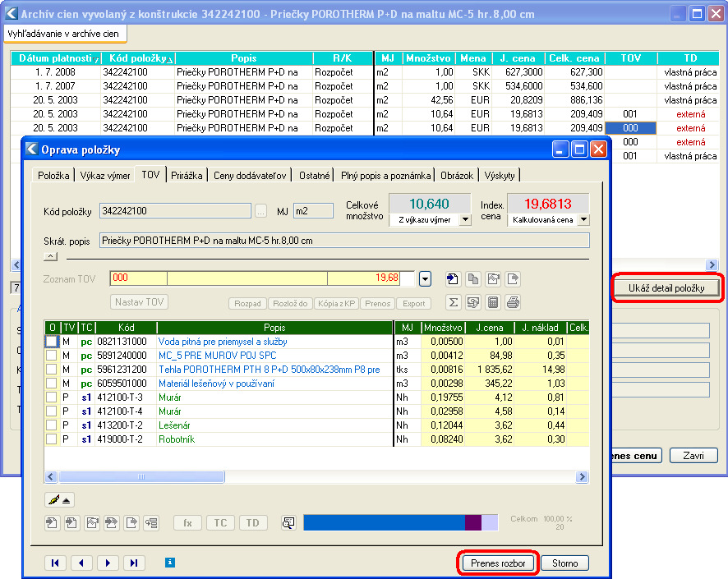Select Vyhľadávanie v archíve cien tab
Screen dimensions: 728x579
coord(63,34)
